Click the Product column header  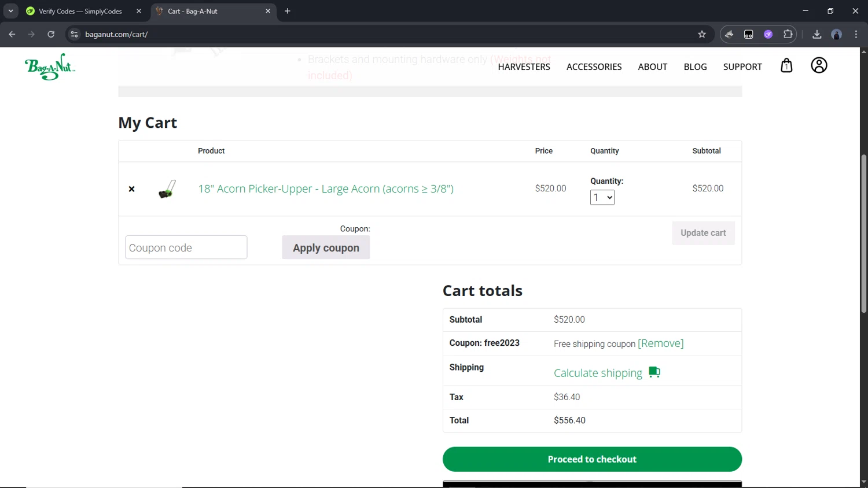point(211,151)
